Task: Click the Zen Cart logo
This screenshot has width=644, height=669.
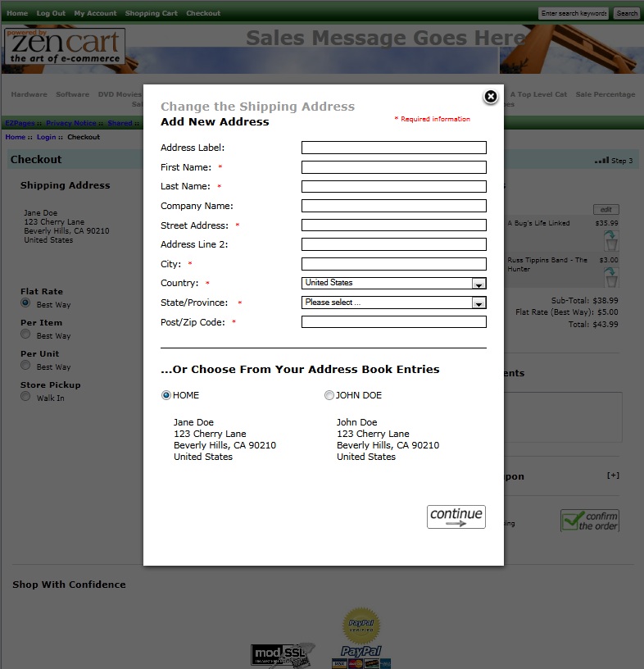Action: tap(65, 48)
